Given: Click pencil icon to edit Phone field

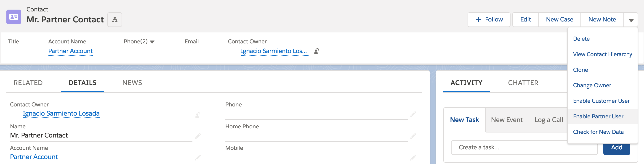Looking at the screenshot, I should pyautogui.click(x=413, y=114).
